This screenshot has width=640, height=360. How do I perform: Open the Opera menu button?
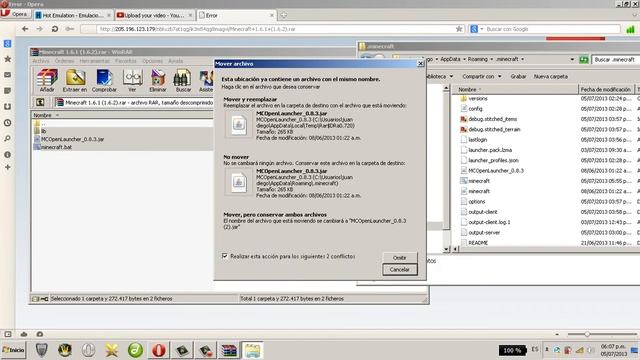[15, 14]
